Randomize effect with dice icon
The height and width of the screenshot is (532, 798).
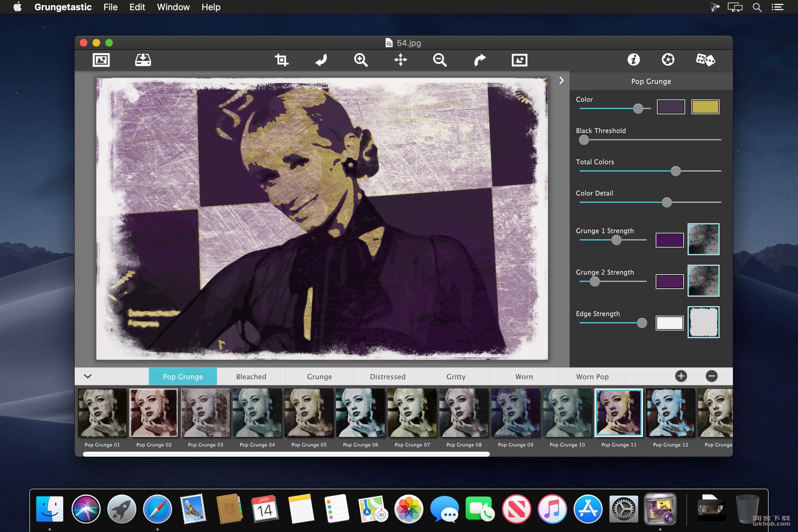706,60
